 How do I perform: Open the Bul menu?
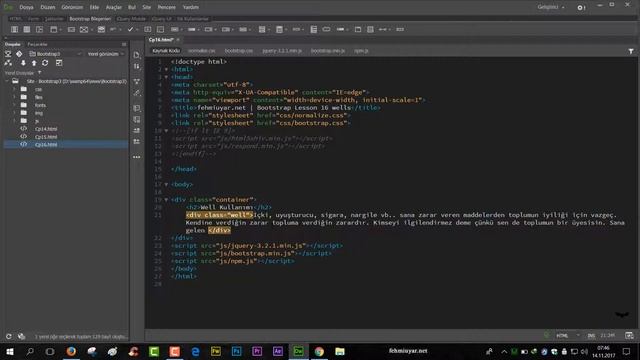coord(132,7)
